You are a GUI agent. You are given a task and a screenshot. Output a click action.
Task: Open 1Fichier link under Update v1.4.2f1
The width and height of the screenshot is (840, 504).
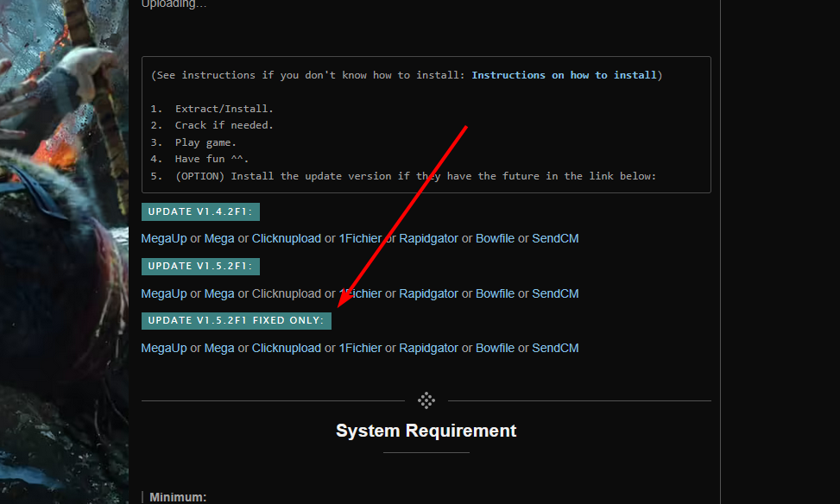[x=360, y=238]
